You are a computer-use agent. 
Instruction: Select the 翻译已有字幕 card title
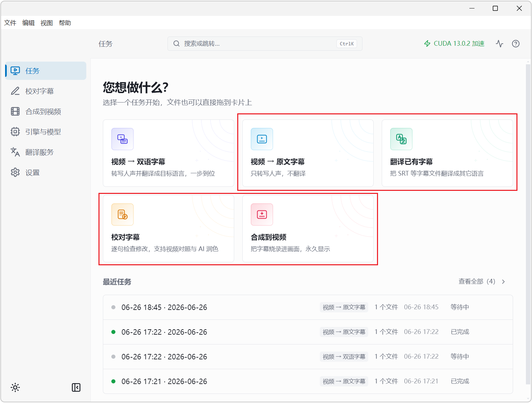point(412,162)
